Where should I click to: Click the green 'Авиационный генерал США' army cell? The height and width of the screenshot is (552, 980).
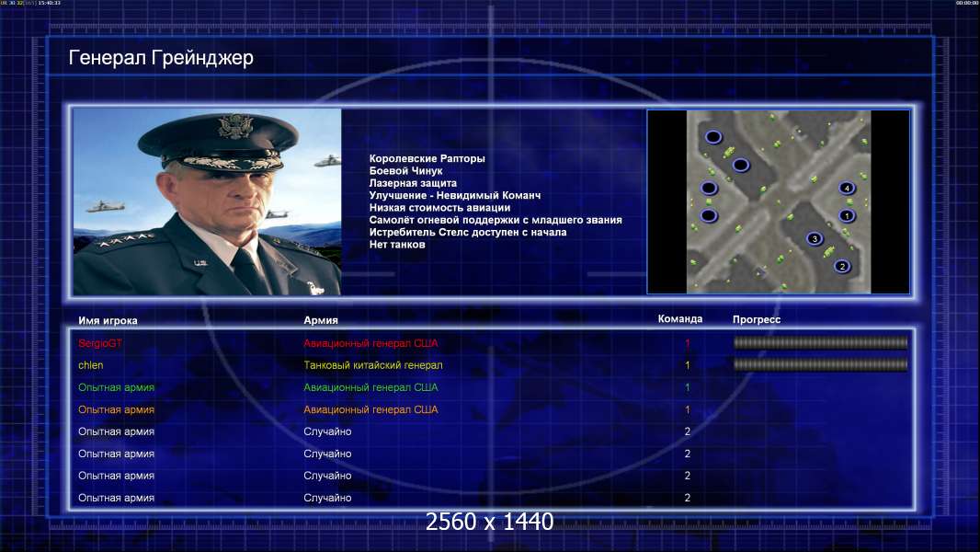[x=370, y=387]
